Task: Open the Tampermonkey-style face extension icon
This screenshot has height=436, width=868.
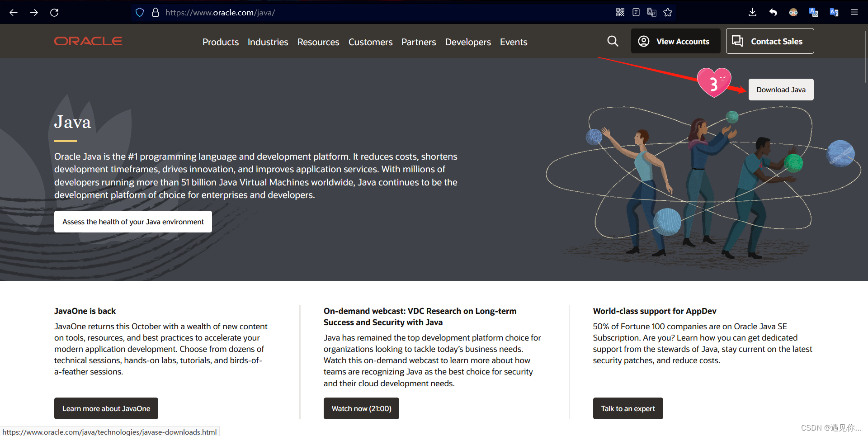Action: point(793,12)
